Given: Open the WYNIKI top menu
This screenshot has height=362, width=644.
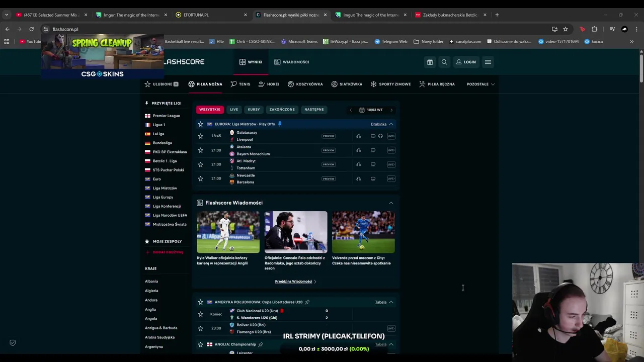Looking at the screenshot, I should [251, 62].
